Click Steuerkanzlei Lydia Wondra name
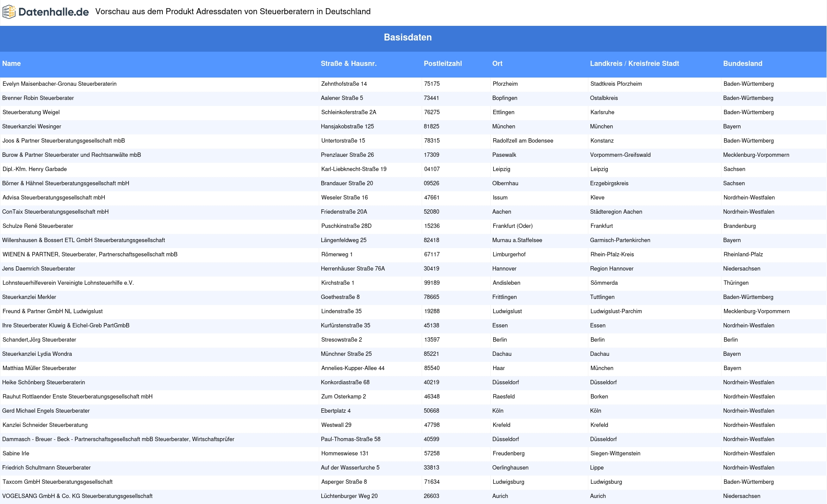The image size is (827, 504). click(x=37, y=354)
